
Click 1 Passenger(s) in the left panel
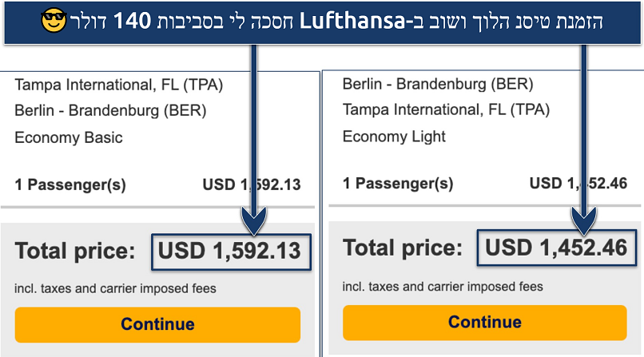(x=70, y=185)
